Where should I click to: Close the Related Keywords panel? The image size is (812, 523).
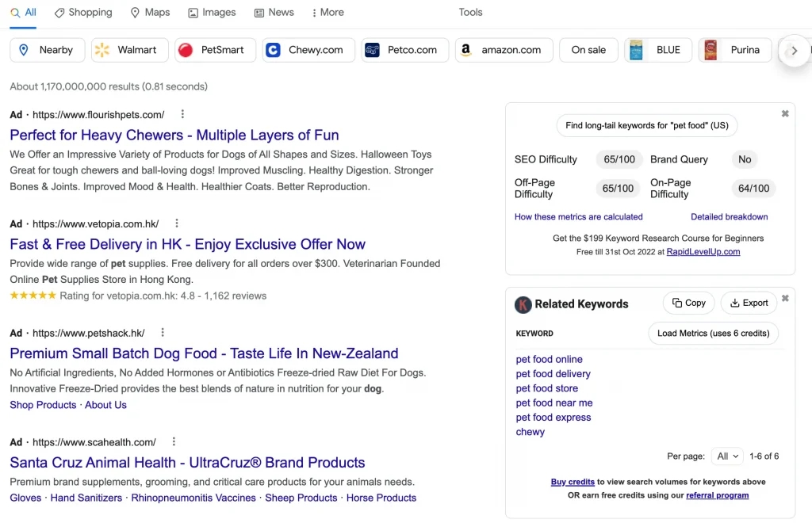(785, 299)
